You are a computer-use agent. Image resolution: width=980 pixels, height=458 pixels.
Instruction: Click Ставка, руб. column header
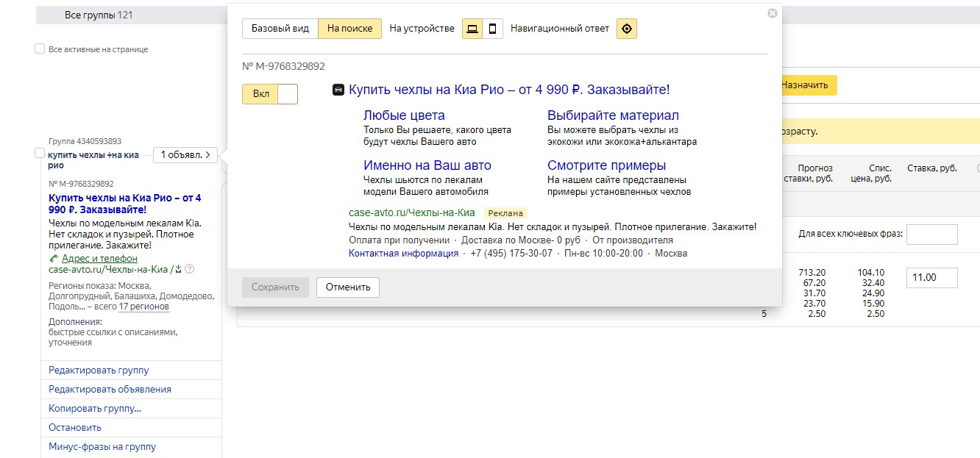click(932, 168)
